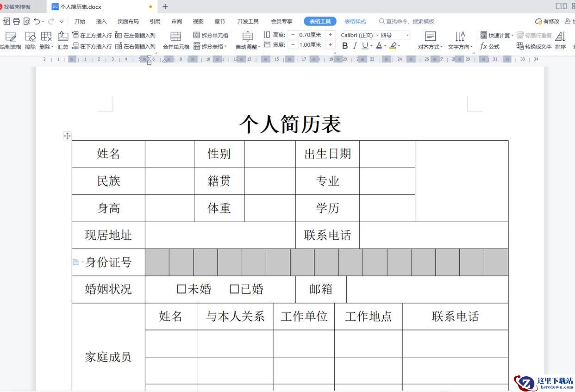Click the width value field 1.00厘米

pyautogui.click(x=312, y=45)
